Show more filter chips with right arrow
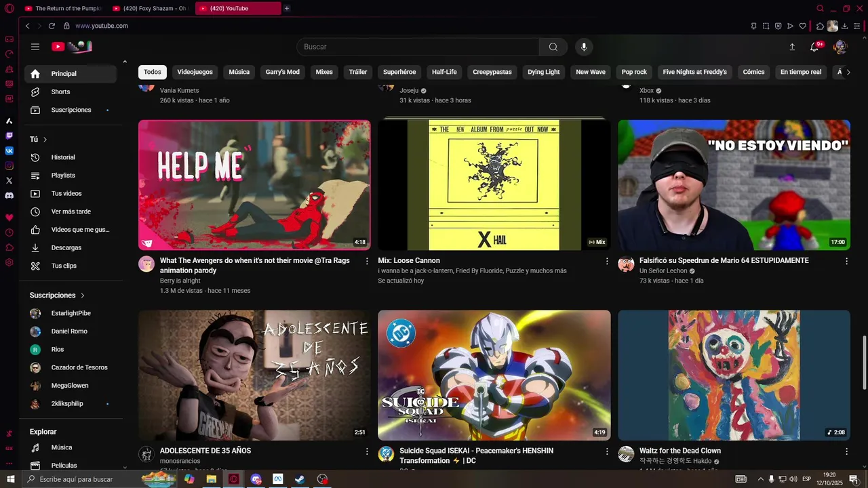Screen dimensions: 868x488 click(x=848, y=72)
